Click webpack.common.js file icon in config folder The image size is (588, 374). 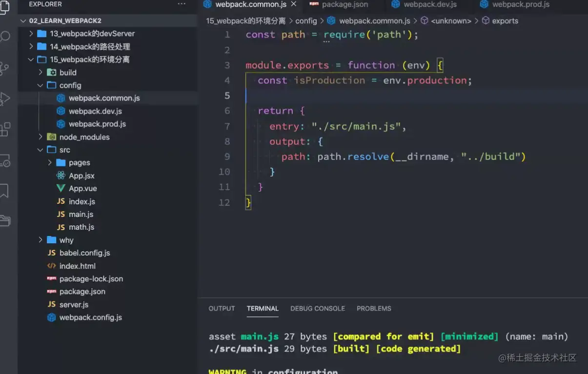point(61,98)
